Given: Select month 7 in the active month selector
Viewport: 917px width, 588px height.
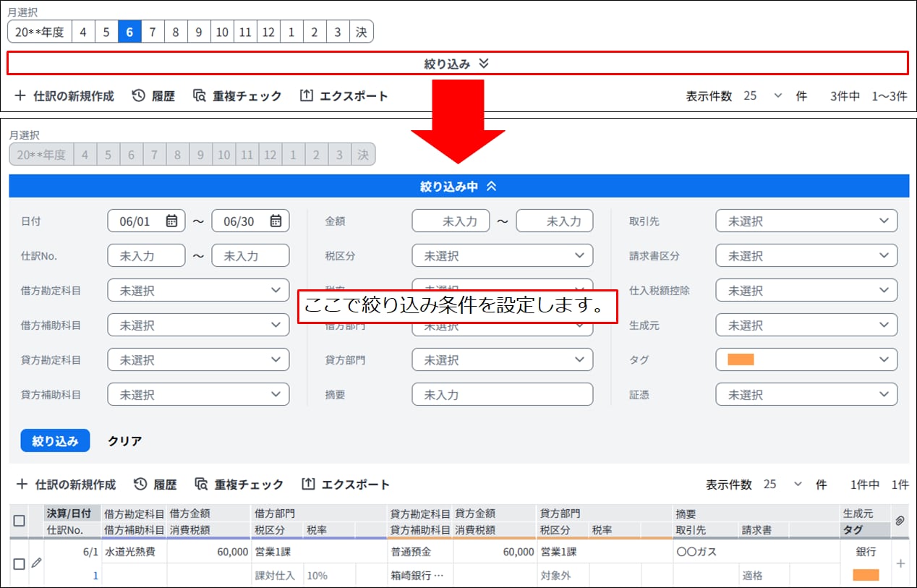Looking at the screenshot, I should [153, 33].
